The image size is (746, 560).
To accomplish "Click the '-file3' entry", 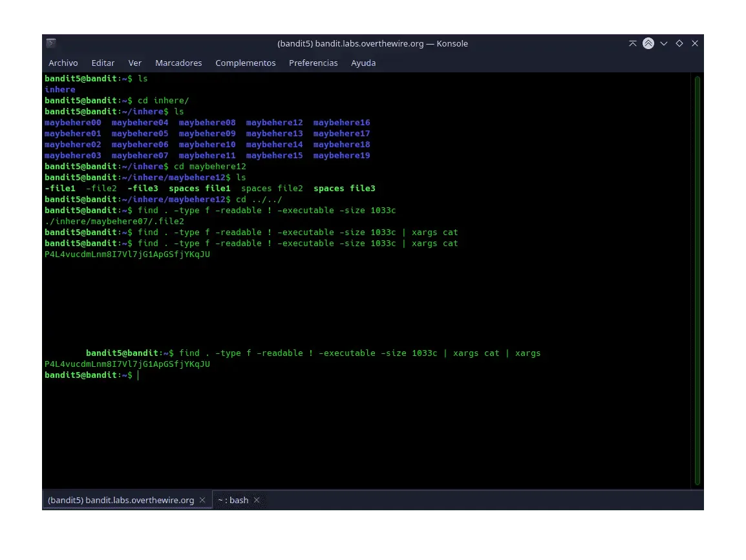I will click(143, 188).
